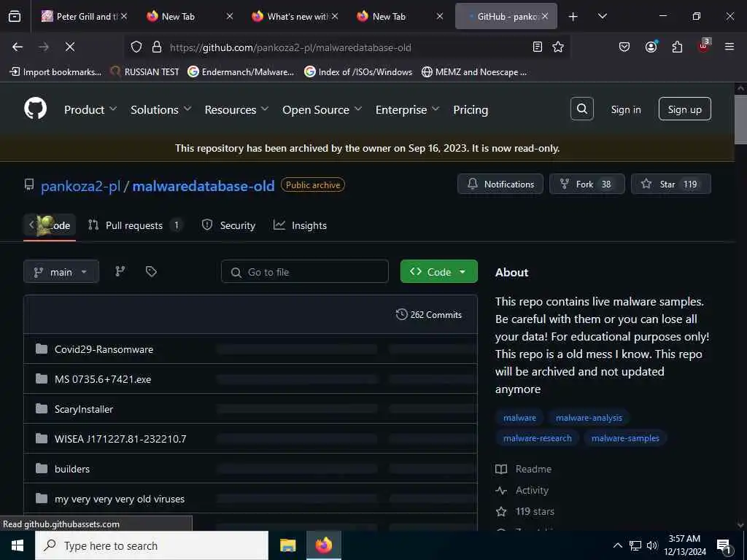Screen dimensions: 747x560
Task: Expand the Resources menu
Action: tap(237, 109)
